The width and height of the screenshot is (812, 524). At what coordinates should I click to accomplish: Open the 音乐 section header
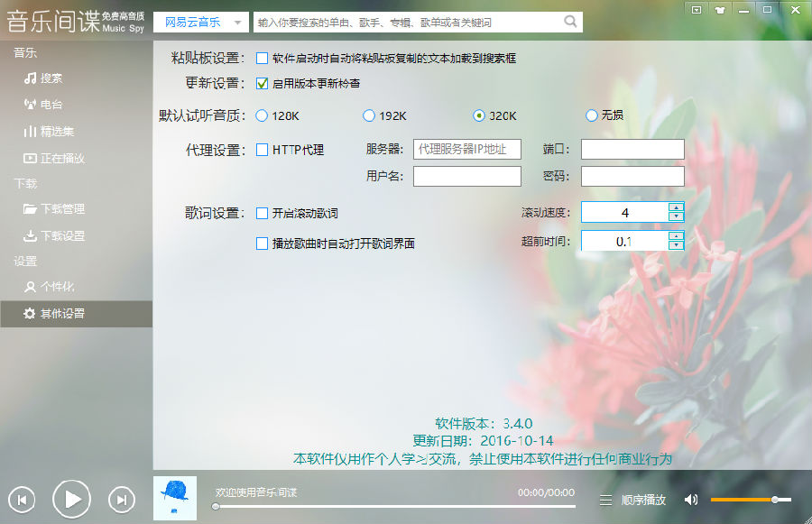click(24, 52)
